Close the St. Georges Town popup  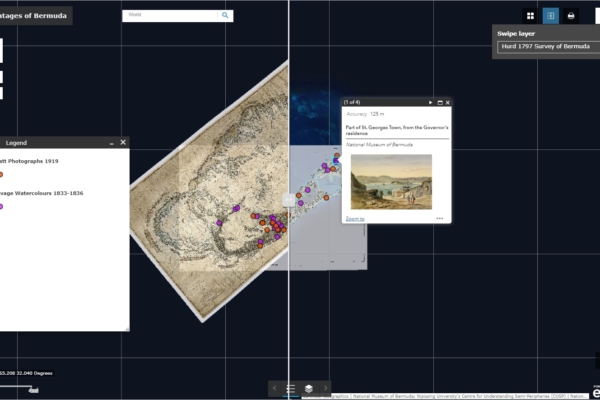[448, 103]
